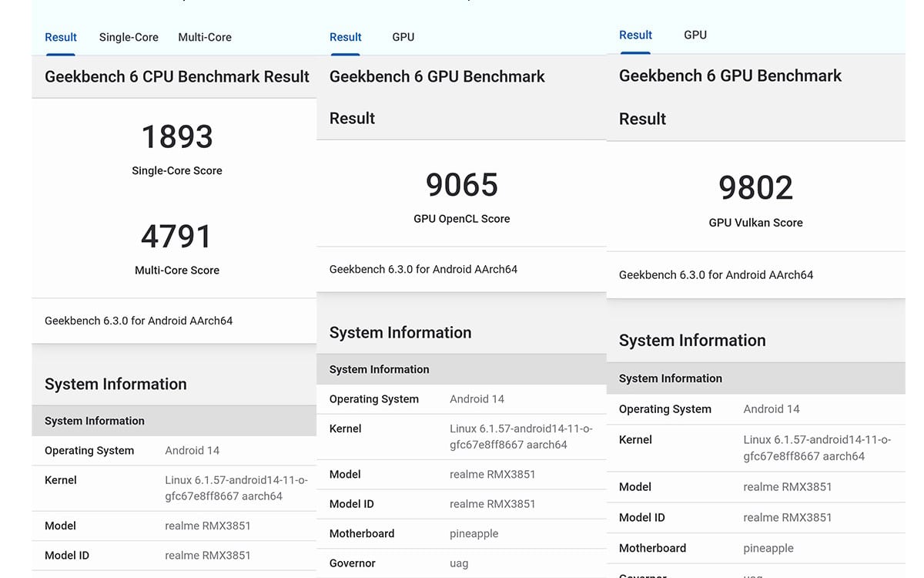Click the 'Operating System' label in the OpenCL panel
The height and width of the screenshot is (578, 924).
click(x=374, y=399)
